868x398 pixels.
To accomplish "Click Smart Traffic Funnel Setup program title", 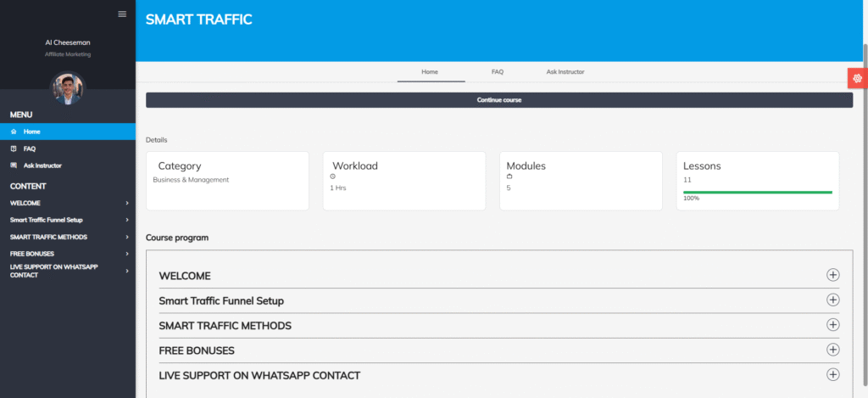I will coord(221,301).
